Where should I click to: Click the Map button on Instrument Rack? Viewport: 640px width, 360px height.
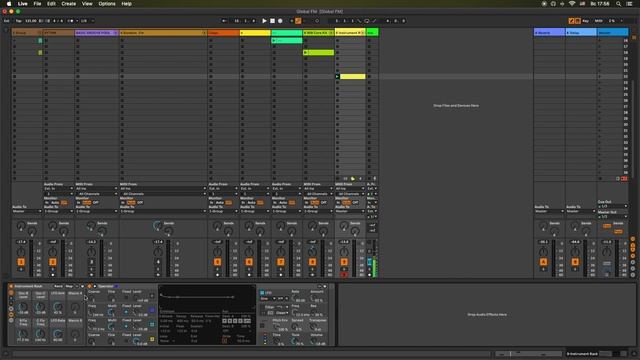(x=69, y=286)
